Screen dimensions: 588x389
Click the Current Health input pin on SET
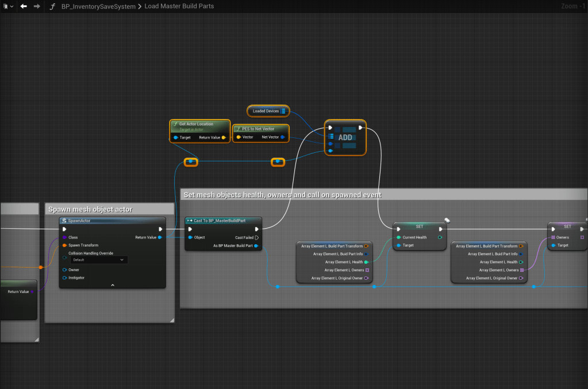(398, 237)
